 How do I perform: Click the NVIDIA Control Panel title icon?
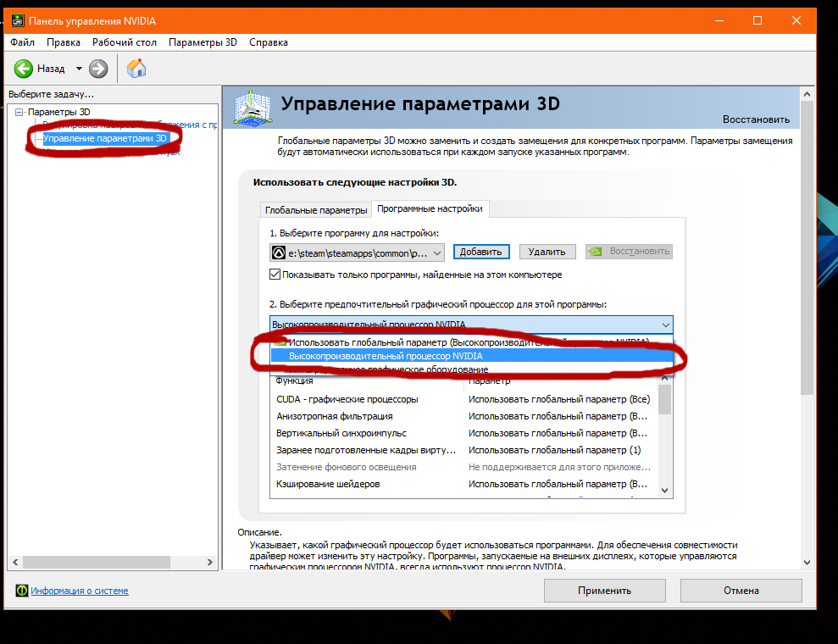click(18, 21)
